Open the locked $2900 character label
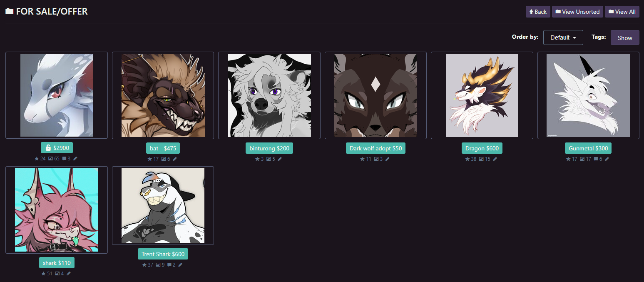 (57, 147)
